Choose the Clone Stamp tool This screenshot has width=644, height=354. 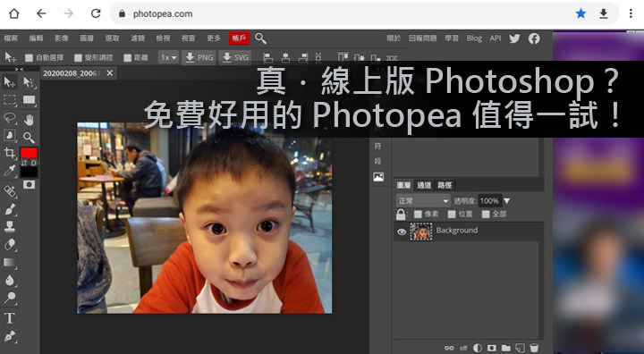point(10,227)
